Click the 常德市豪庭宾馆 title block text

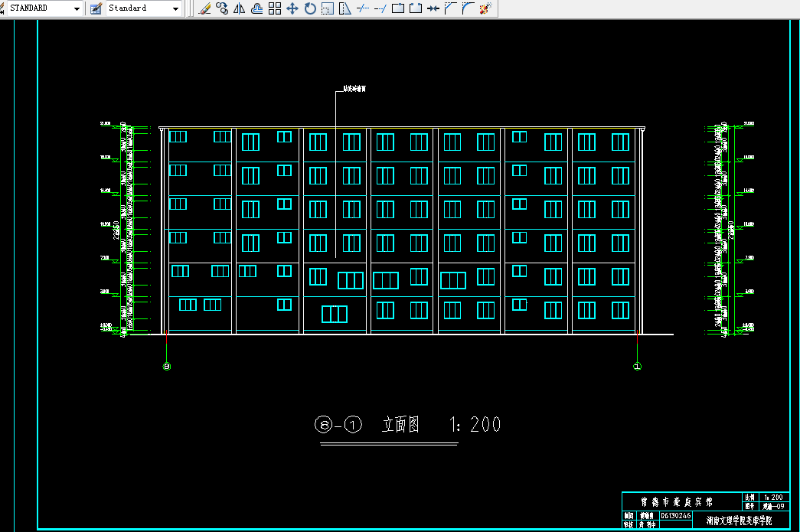tap(677, 502)
